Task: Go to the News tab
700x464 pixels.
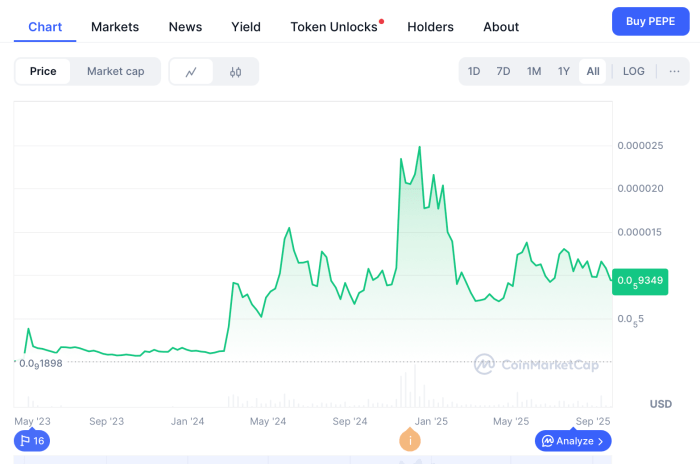Action: pyautogui.click(x=185, y=27)
